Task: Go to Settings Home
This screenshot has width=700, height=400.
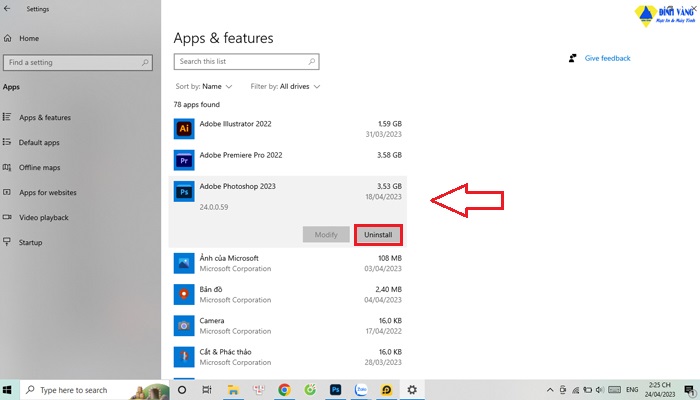Action: pos(21,38)
